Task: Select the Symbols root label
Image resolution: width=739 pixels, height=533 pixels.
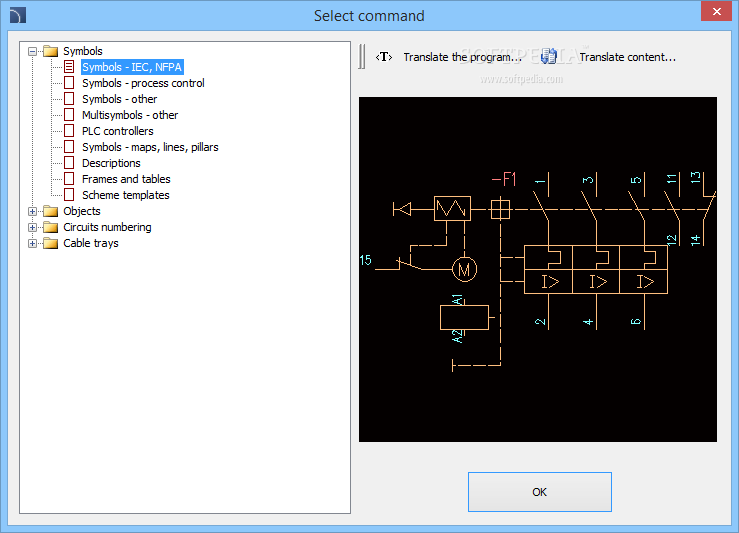Action: point(83,51)
